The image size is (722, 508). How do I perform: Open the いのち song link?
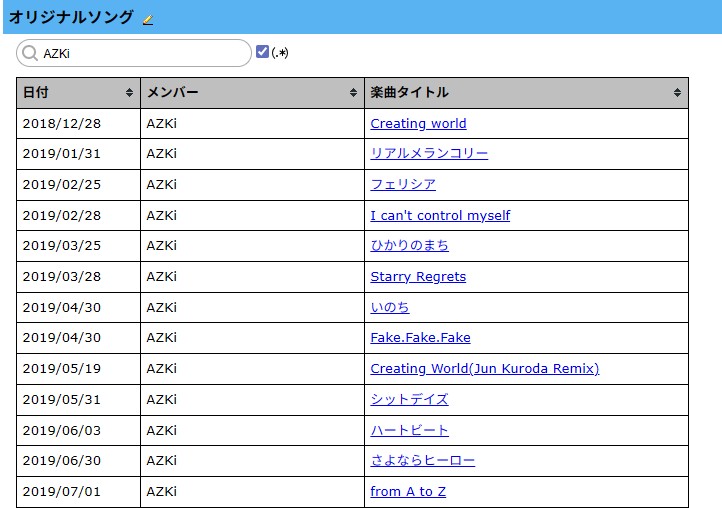390,308
